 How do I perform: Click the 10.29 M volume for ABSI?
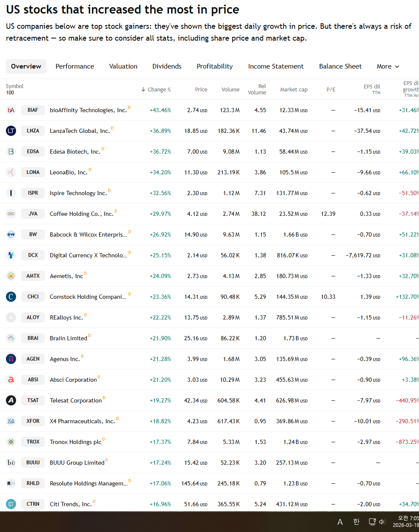230,380
